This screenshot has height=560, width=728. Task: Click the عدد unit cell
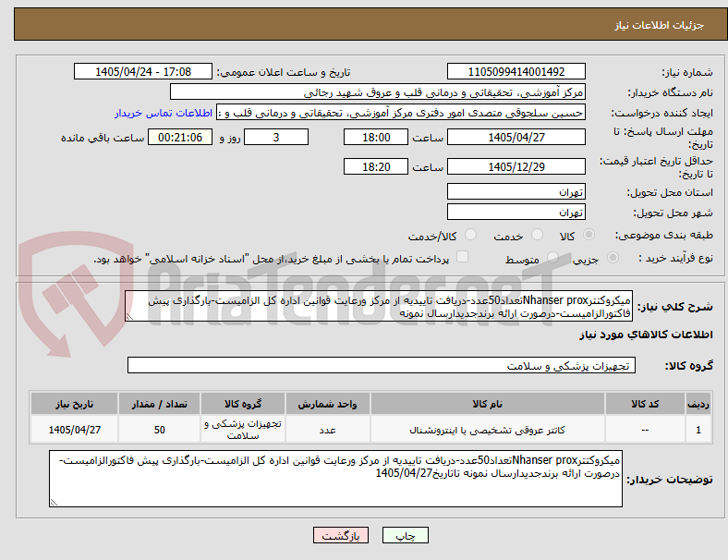click(x=327, y=430)
